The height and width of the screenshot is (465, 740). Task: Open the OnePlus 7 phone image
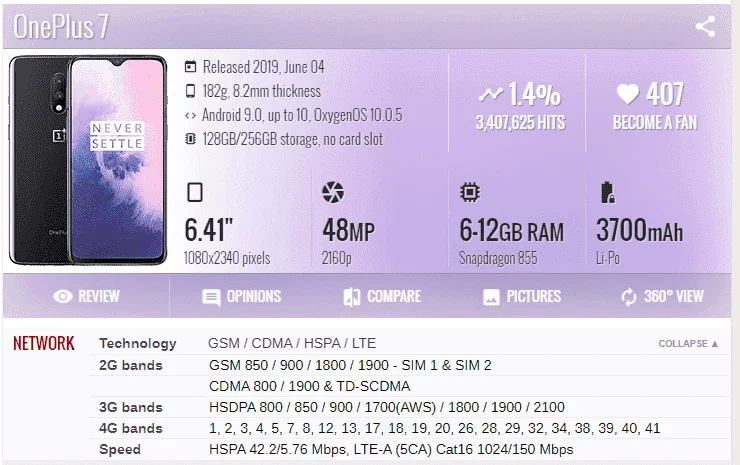click(88, 160)
